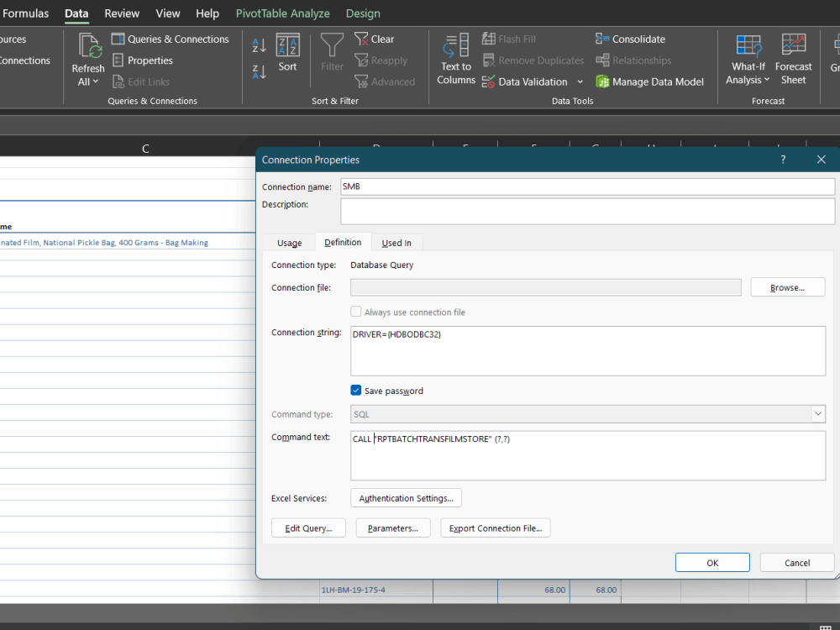This screenshot has width=840, height=630.
Task: Click the Manage Data Model icon
Action: (604, 81)
